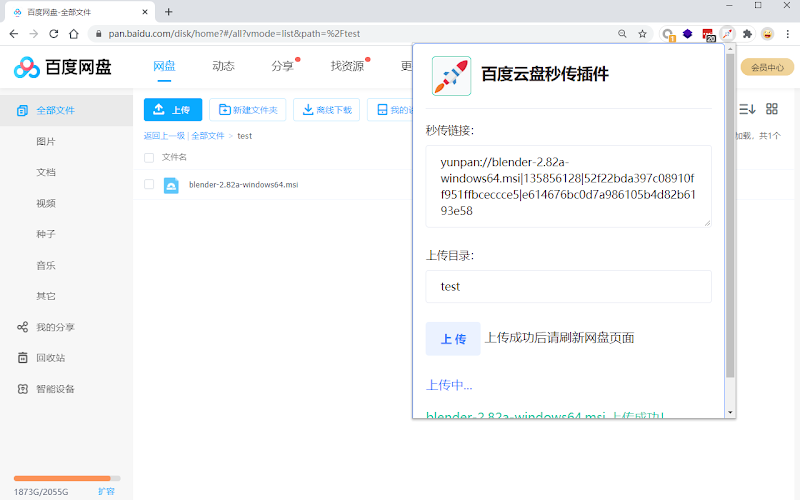
Task: Switch to the 动态 tab
Action: pos(223,66)
